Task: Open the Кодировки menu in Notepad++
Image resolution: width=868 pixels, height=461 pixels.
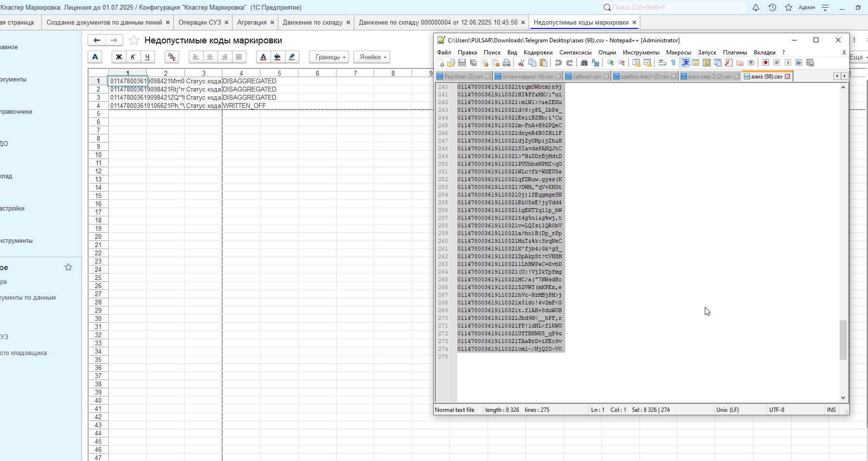Action: tap(538, 52)
